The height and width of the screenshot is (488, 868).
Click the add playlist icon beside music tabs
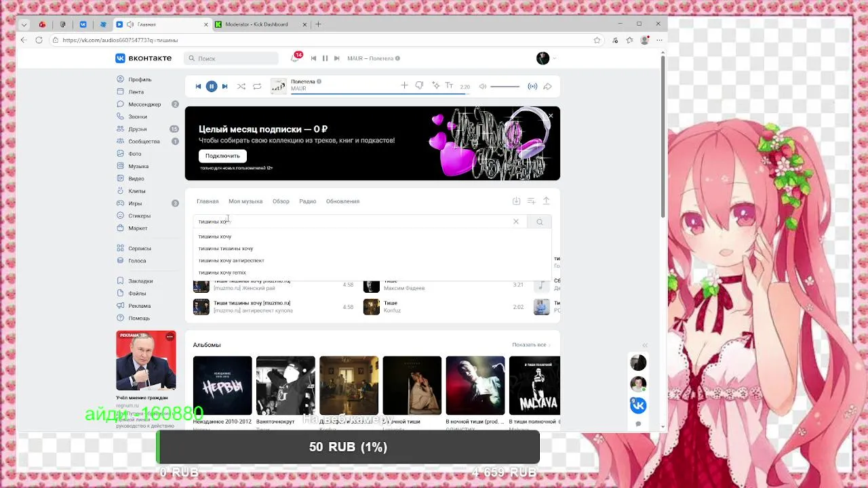coord(531,201)
